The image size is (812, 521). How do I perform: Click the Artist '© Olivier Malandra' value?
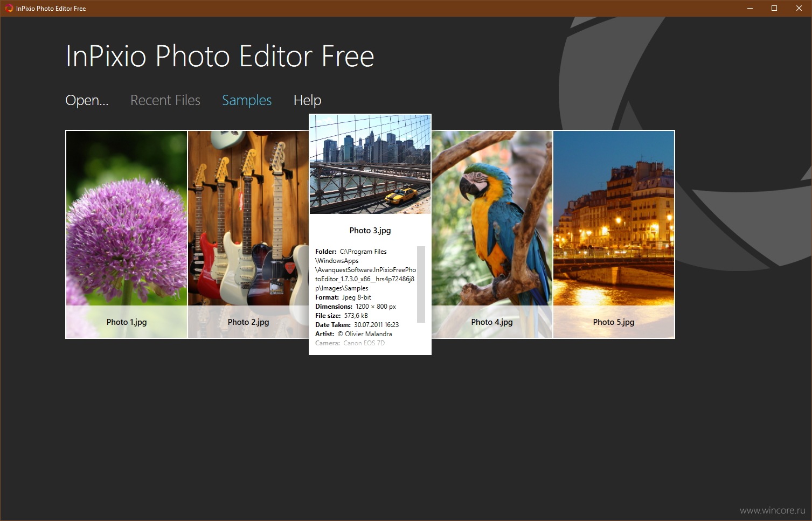click(365, 334)
